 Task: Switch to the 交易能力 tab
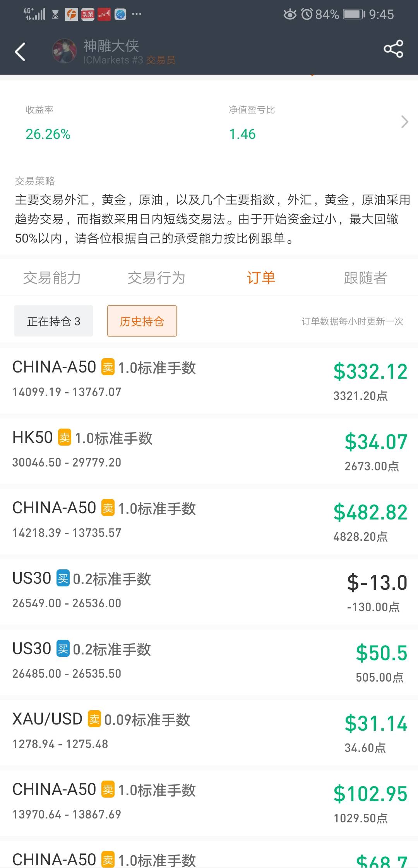[52, 278]
